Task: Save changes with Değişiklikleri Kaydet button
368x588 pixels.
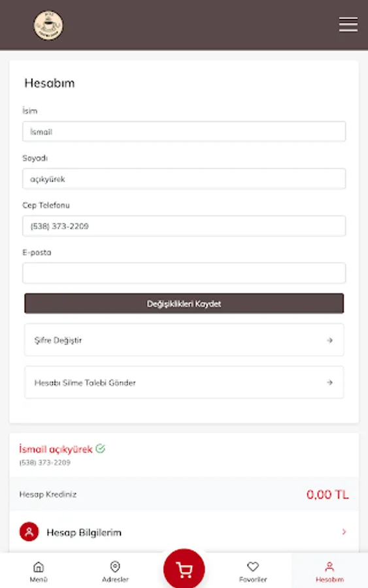Action: point(184,303)
